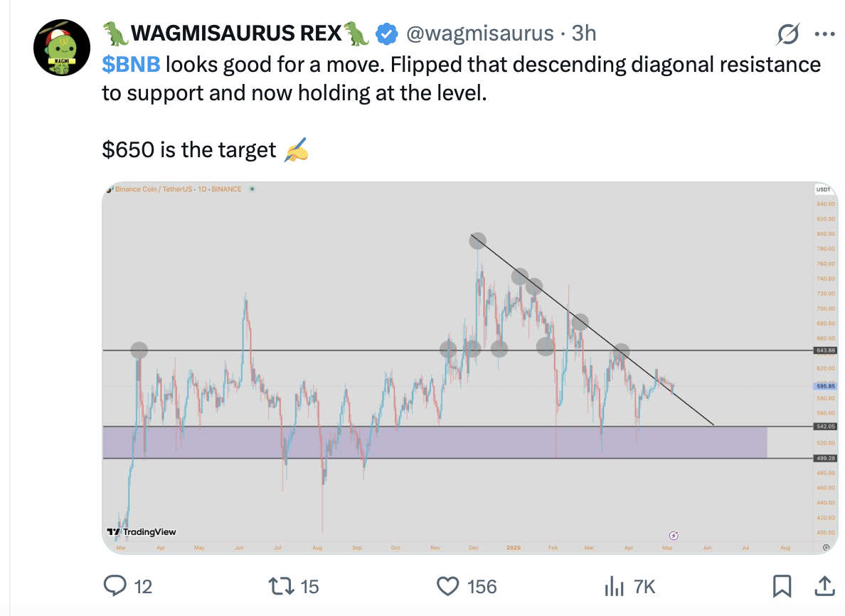Open the WAGMISAURUS REX profile avatar
The width and height of the screenshot is (845, 616).
[x=61, y=48]
